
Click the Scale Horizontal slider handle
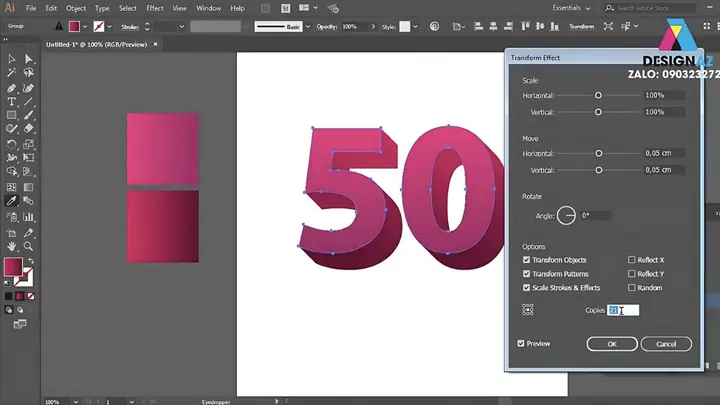[x=598, y=96]
